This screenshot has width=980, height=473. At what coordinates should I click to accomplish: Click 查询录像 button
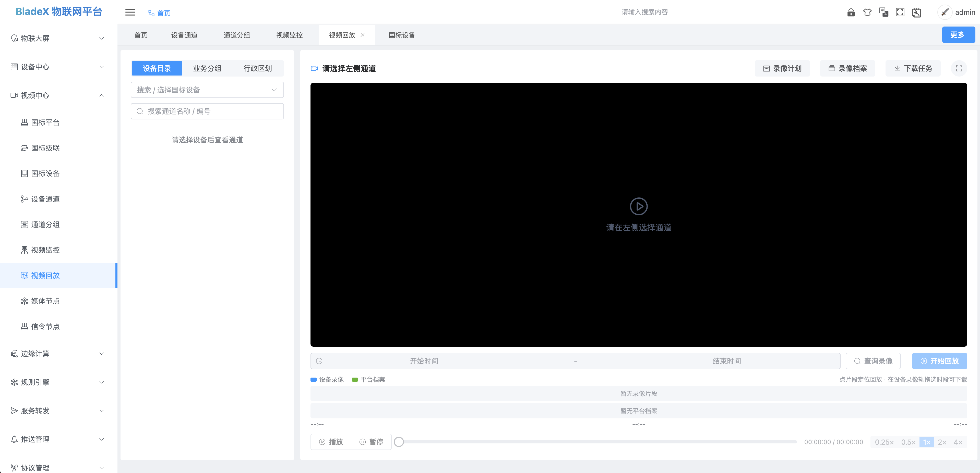click(x=873, y=361)
